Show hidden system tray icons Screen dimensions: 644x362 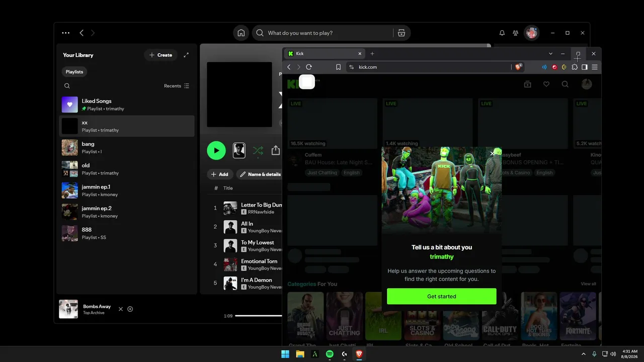(x=584, y=354)
